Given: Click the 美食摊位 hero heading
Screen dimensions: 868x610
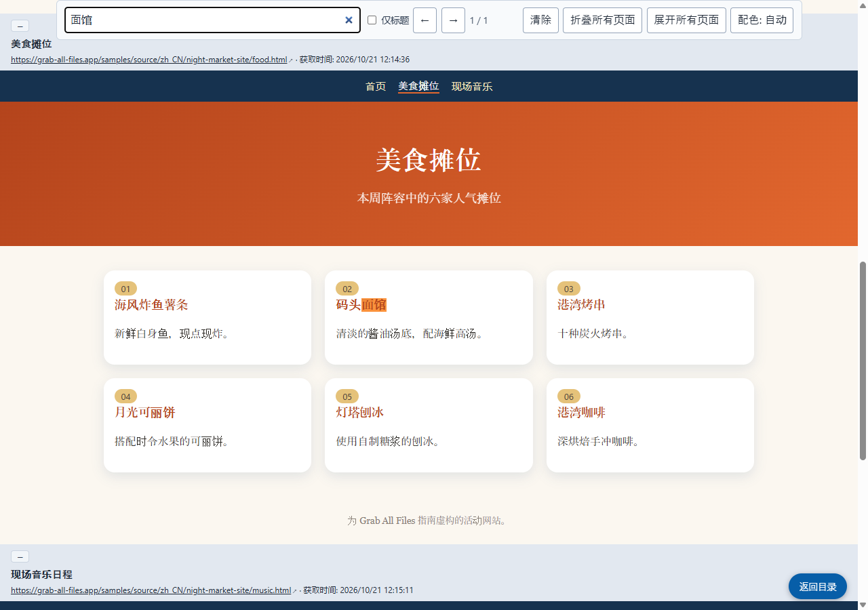Looking at the screenshot, I should coord(429,161).
